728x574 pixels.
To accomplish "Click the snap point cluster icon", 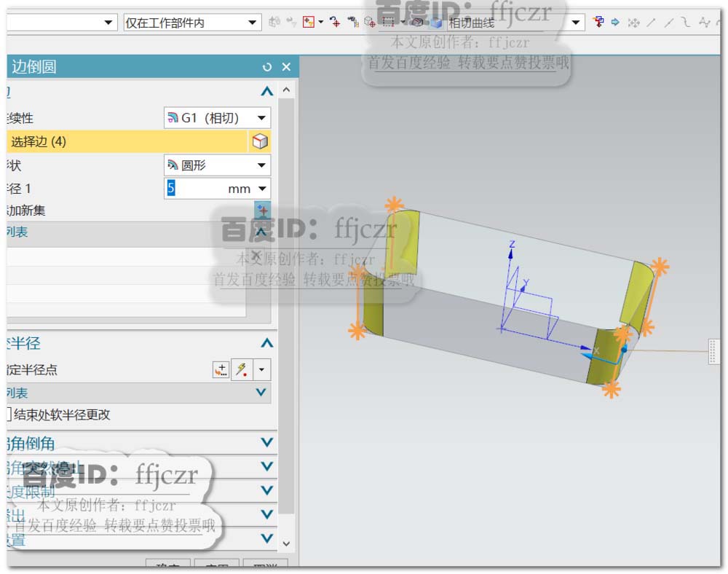I will 634,23.
